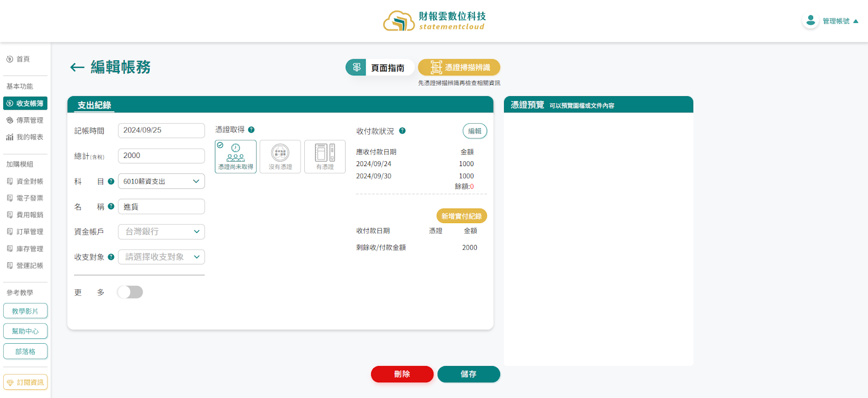Click the 剩餘收/付款金額 label
This screenshot has width=868, height=398.
pos(381,248)
